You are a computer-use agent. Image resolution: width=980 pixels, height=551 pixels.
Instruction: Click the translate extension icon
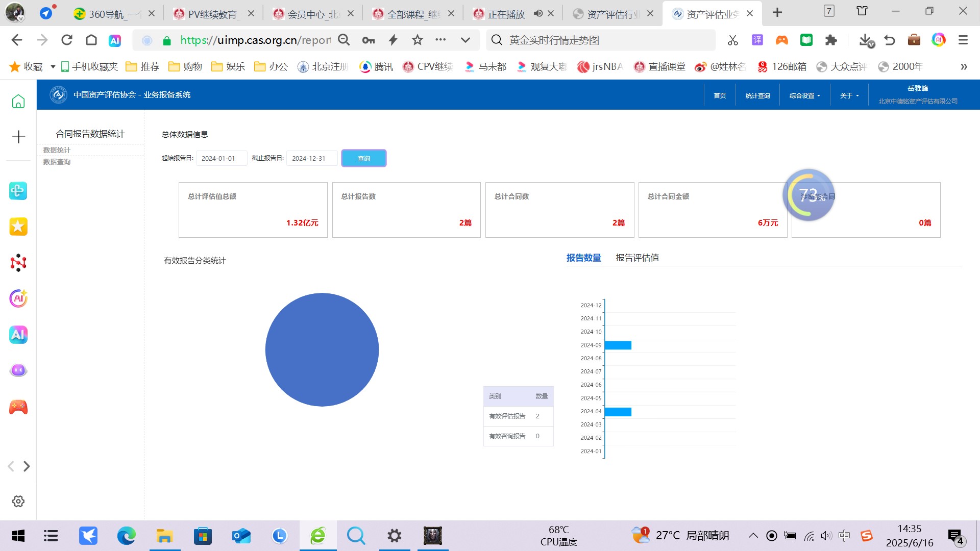click(757, 40)
